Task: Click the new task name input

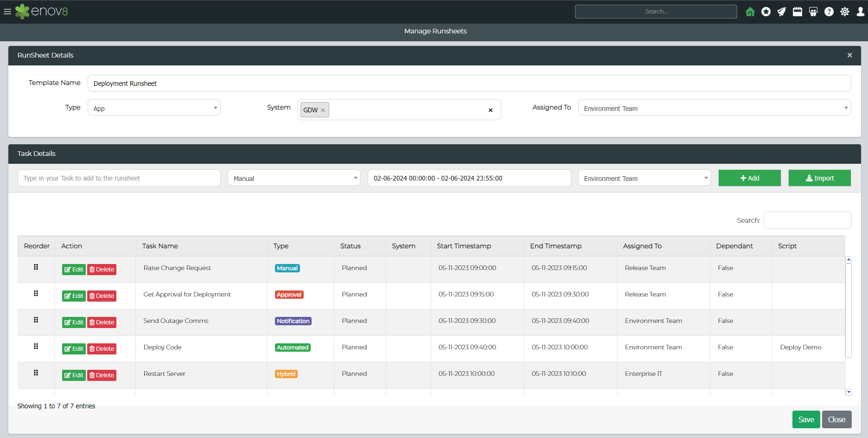Action: 119,178
